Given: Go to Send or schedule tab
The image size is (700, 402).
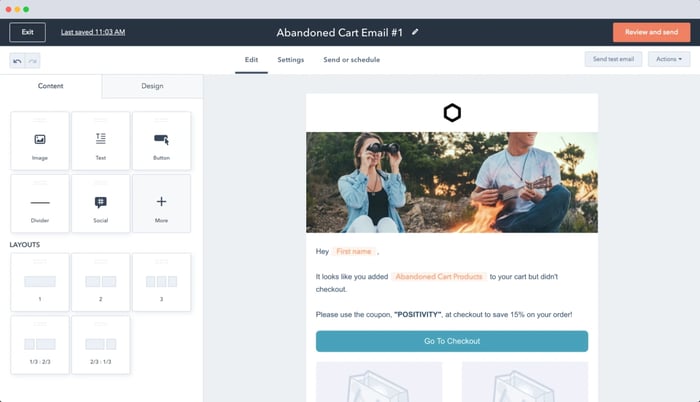Looking at the screenshot, I should pyautogui.click(x=351, y=60).
